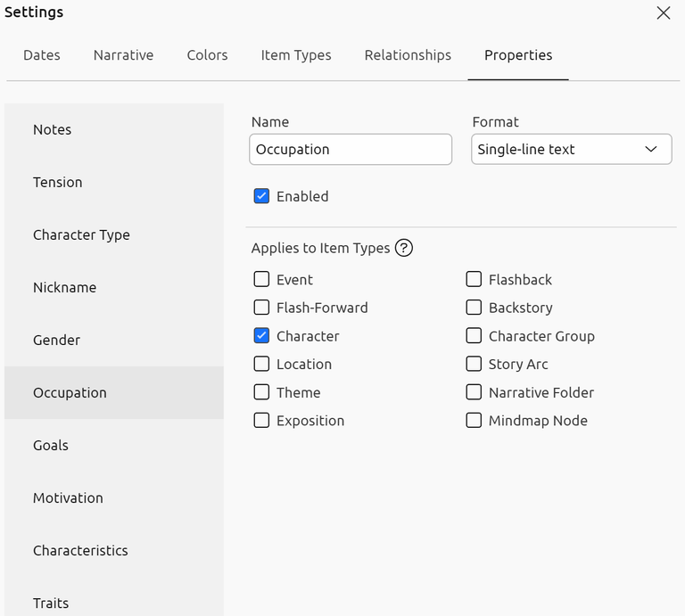Uncheck the Character item type

click(x=261, y=336)
